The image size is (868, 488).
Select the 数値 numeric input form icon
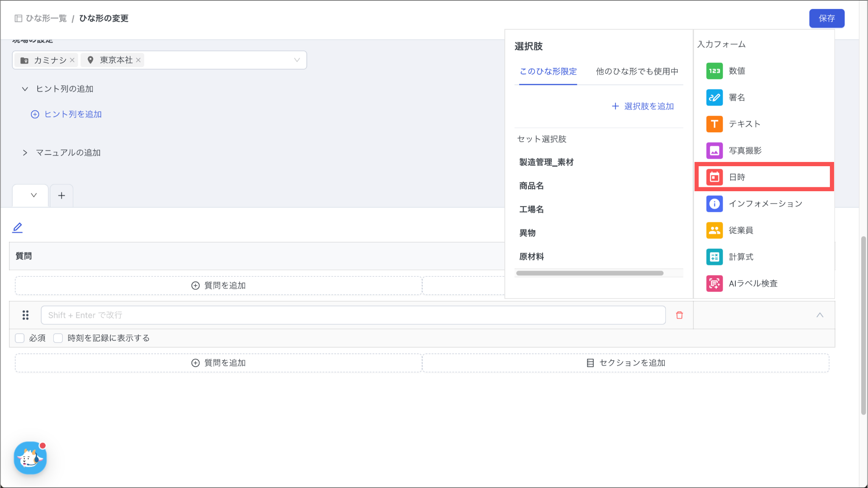pyautogui.click(x=714, y=71)
